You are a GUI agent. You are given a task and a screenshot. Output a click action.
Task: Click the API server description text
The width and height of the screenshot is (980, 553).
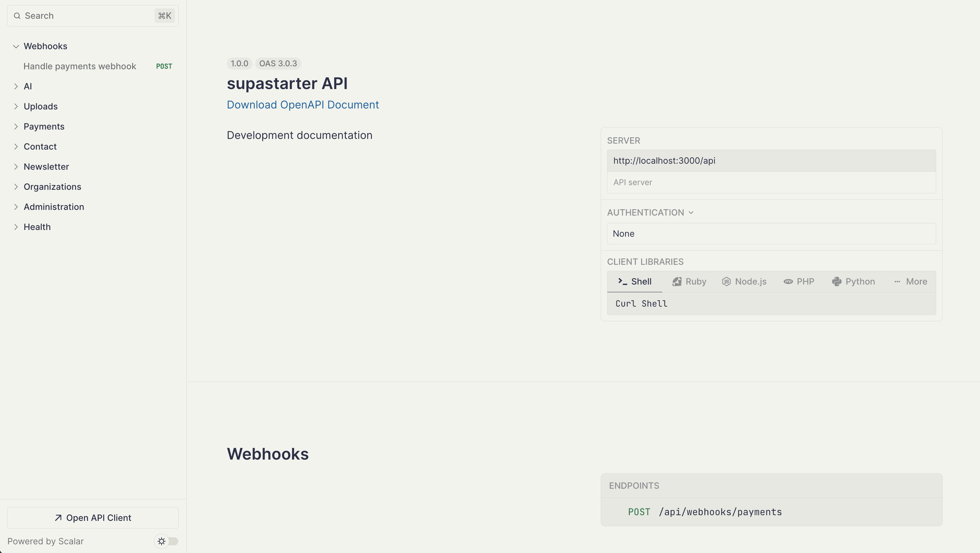click(x=633, y=182)
